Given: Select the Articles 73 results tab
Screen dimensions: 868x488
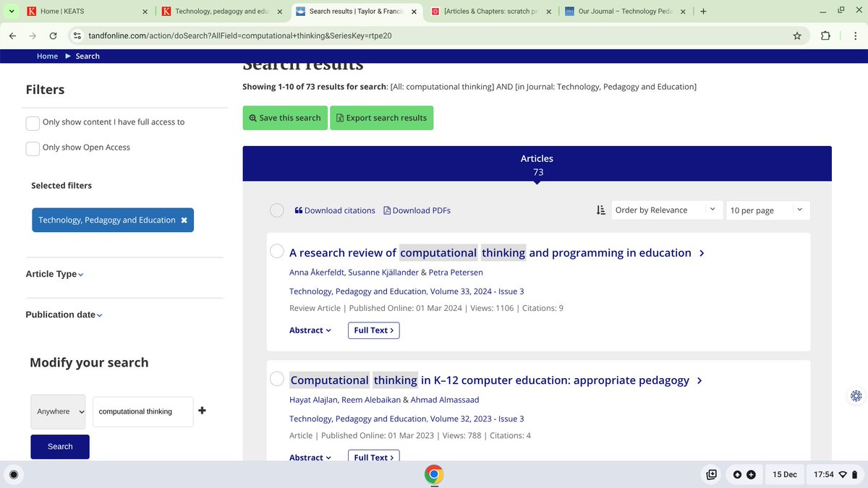Looking at the screenshot, I should (x=537, y=165).
